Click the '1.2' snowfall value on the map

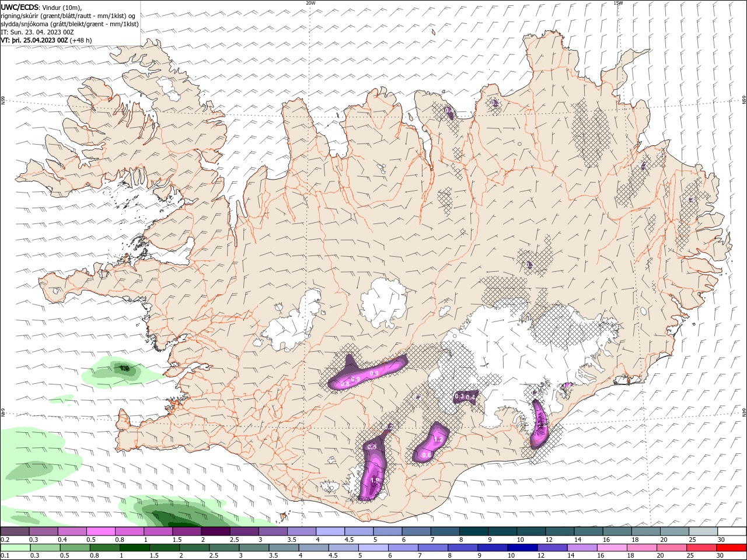[x=439, y=439]
